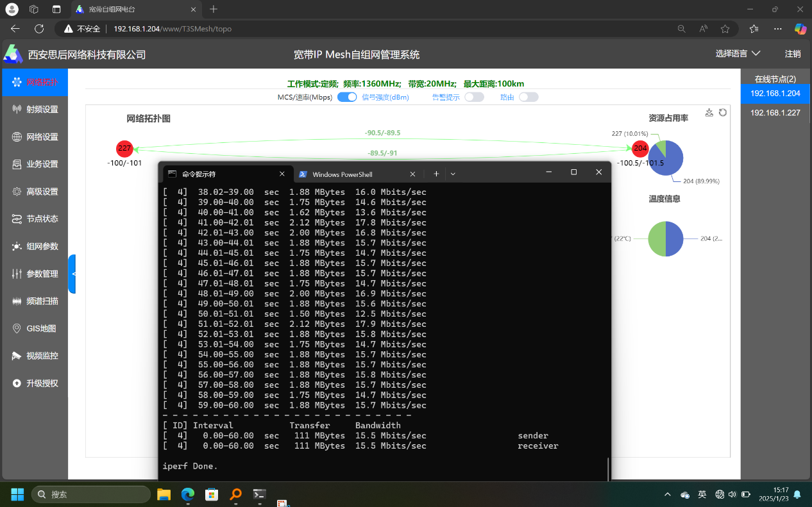Launch File Explorer from the taskbar

point(164,494)
